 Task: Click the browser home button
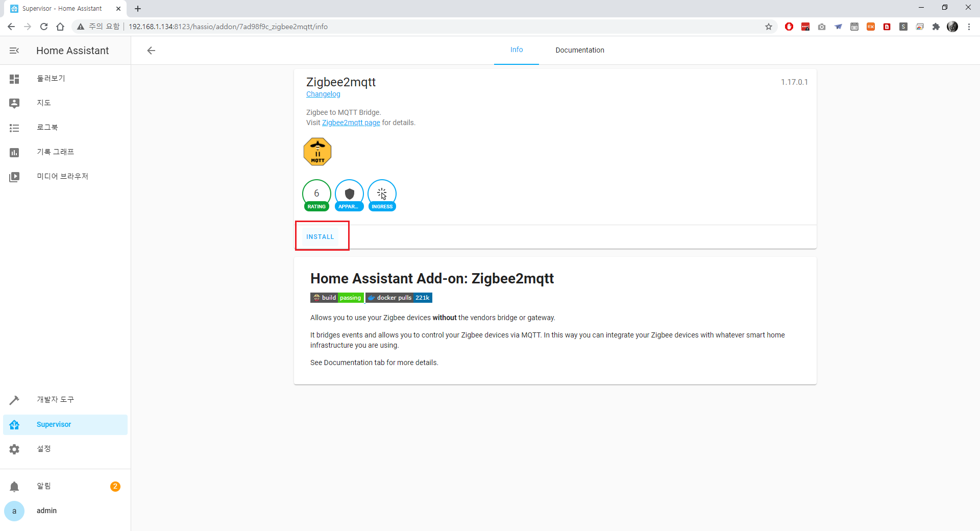pyautogui.click(x=60, y=27)
